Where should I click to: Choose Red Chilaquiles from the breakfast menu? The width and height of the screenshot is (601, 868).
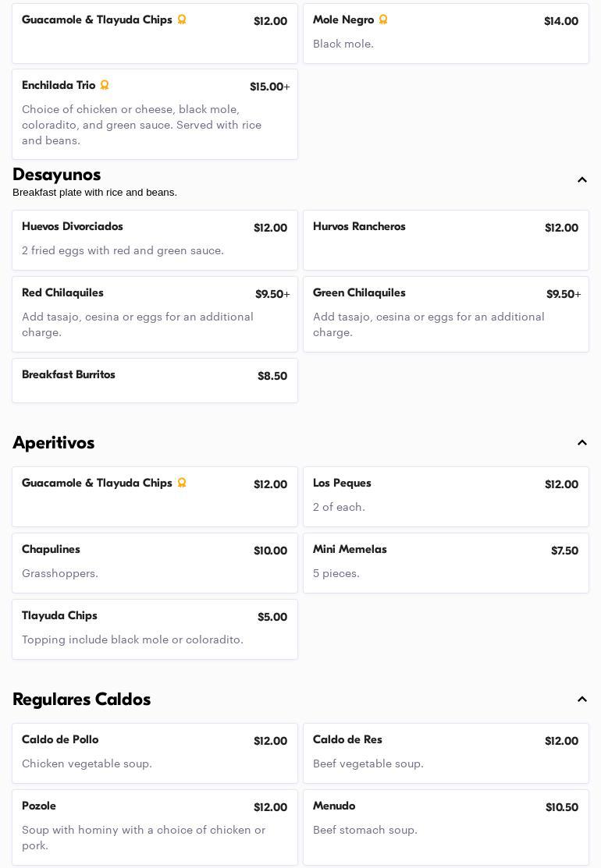click(155, 314)
